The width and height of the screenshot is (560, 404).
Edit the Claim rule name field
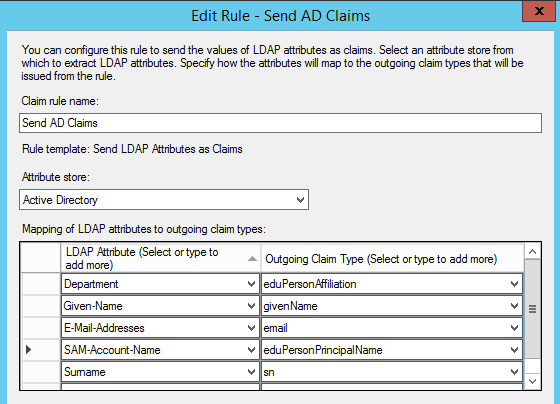pyautogui.click(x=280, y=123)
